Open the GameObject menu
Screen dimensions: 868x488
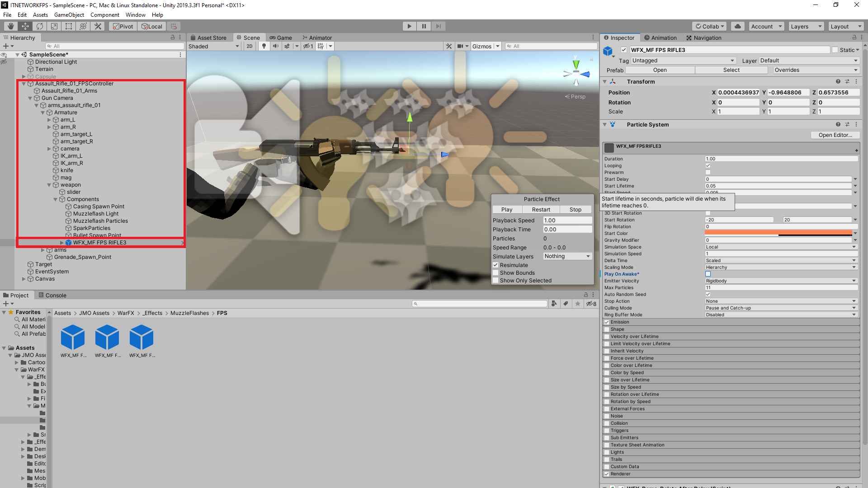click(69, 14)
